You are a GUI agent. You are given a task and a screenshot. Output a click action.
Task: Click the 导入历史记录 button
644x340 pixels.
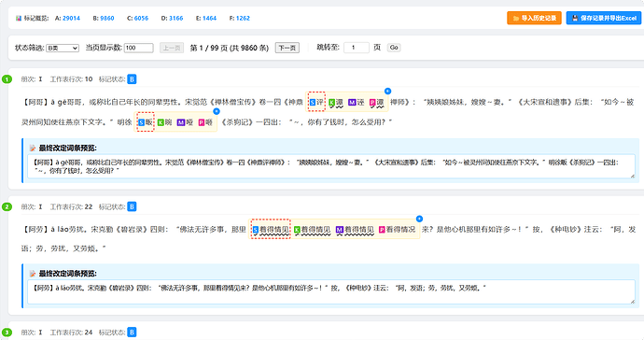[534, 18]
